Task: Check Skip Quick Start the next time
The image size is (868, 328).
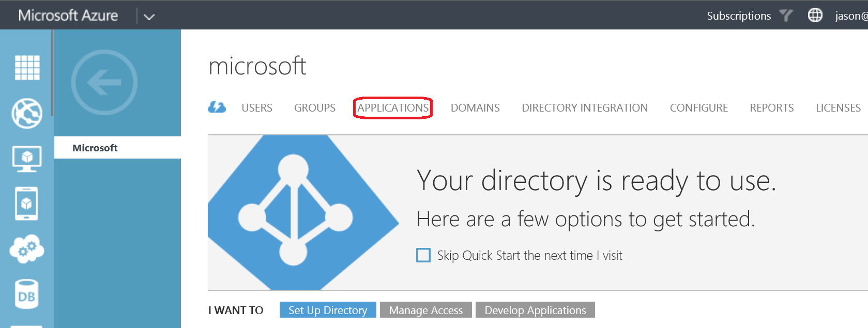Action: pos(423,255)
